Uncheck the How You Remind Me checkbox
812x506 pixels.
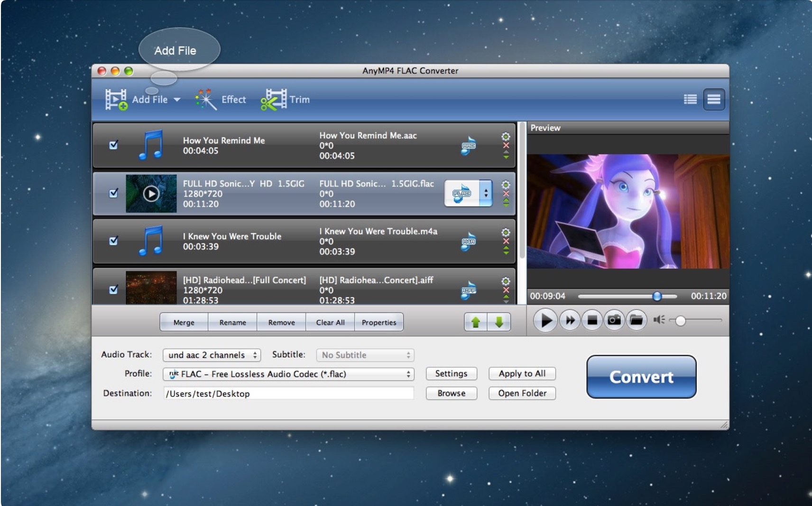click(x=113, y=145)
